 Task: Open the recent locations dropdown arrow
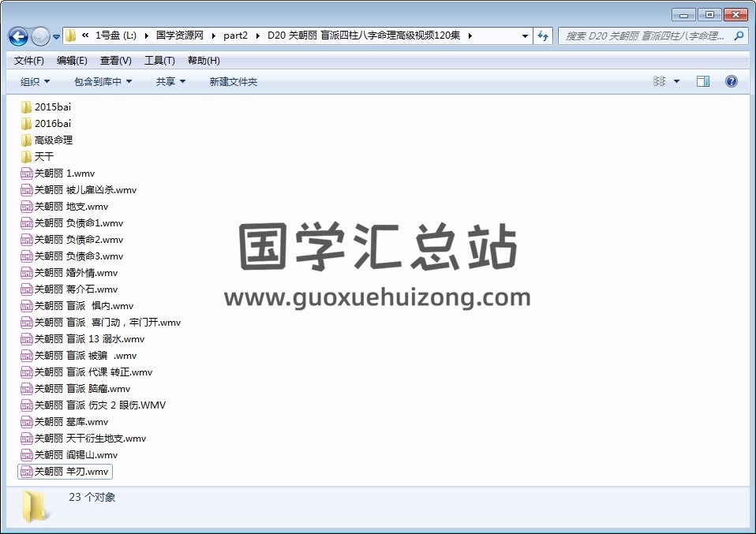pyautogui.click(x=56, y=36)
